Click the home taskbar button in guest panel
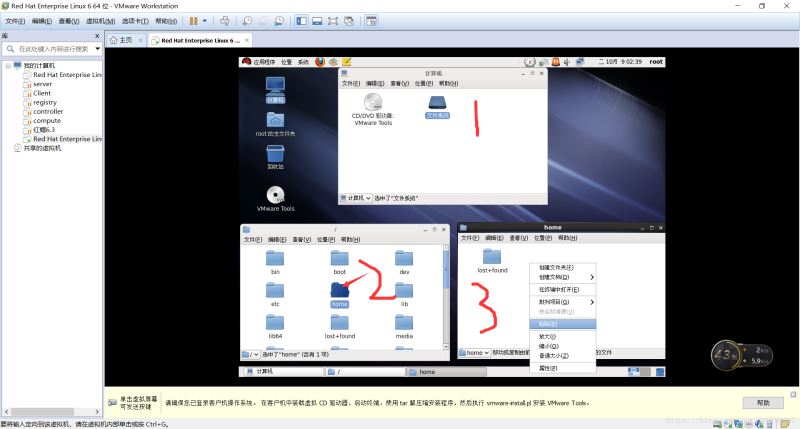Image resolution: width=800 pixels, height=429 pixels. tap(446, 372)
